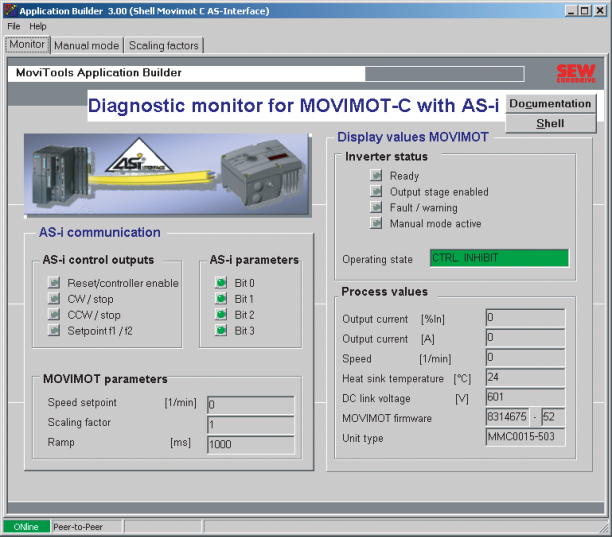Click the Application Builder title bar icon
Viewport: 612px width, 537px height.
point(10,10)
